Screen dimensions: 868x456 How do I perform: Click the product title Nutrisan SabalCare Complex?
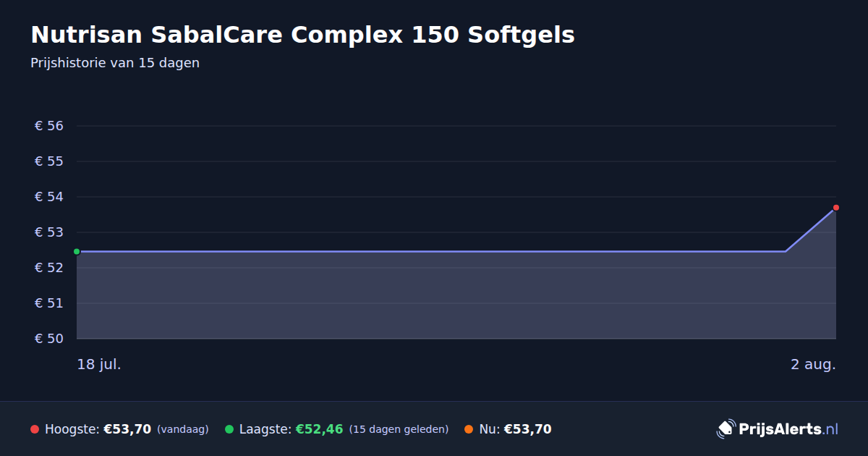[302, 35]
